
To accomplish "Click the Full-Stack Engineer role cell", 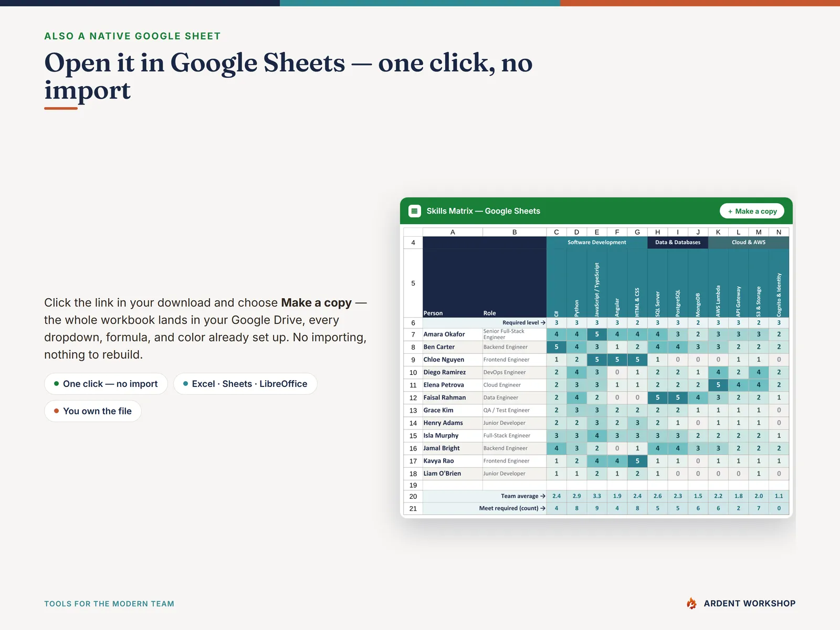I will click(x=514, y=436).
